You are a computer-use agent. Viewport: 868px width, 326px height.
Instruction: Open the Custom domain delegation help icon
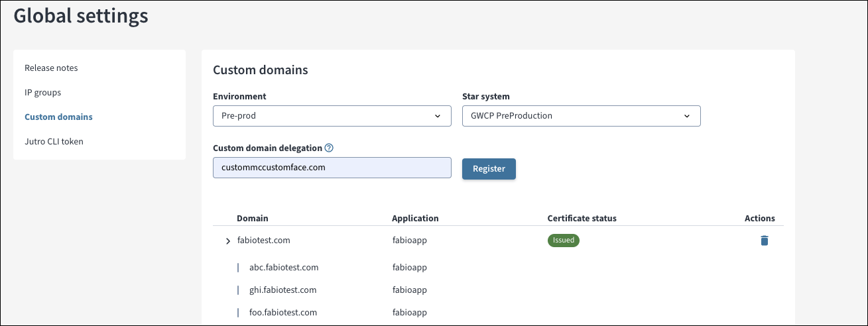click(x=329, y=148)
